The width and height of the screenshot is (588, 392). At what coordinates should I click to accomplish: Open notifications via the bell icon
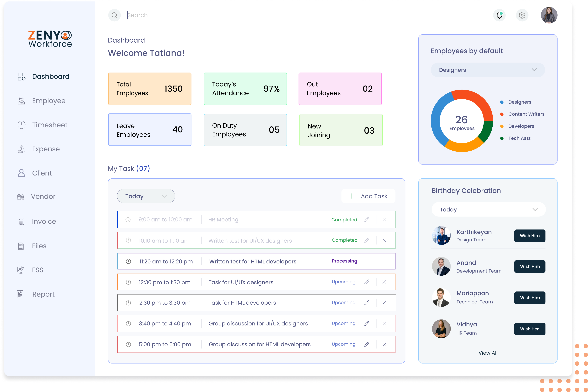[x=499, y=15]
